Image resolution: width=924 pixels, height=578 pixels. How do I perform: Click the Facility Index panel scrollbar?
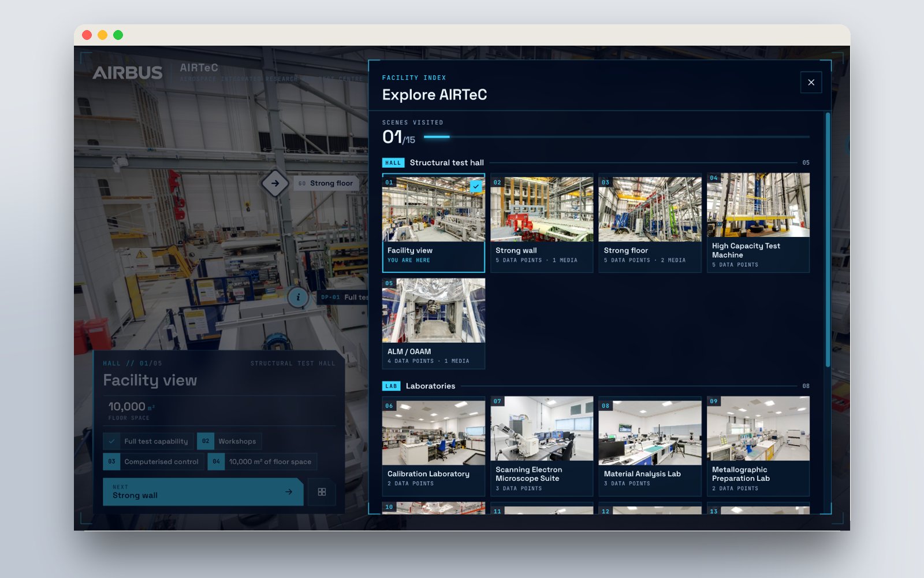828,240
